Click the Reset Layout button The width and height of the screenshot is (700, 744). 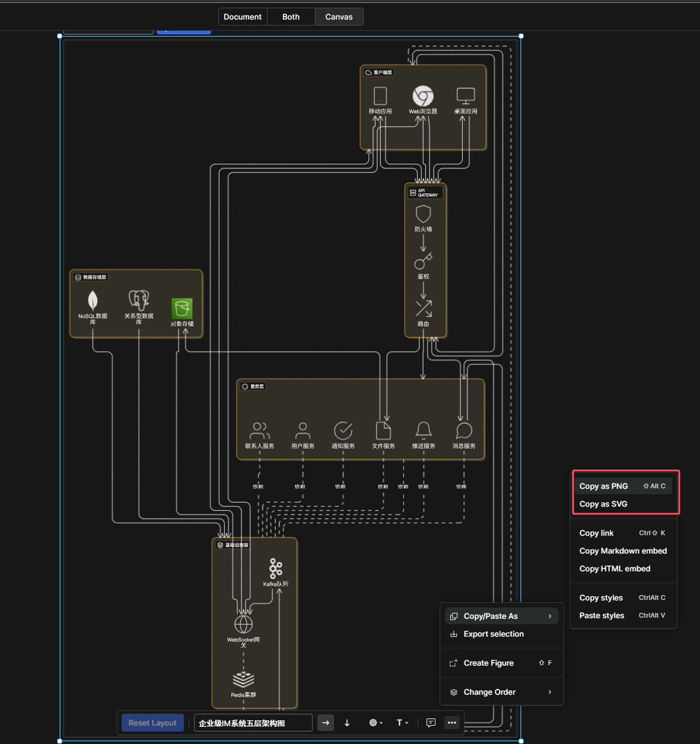point(152,723)
